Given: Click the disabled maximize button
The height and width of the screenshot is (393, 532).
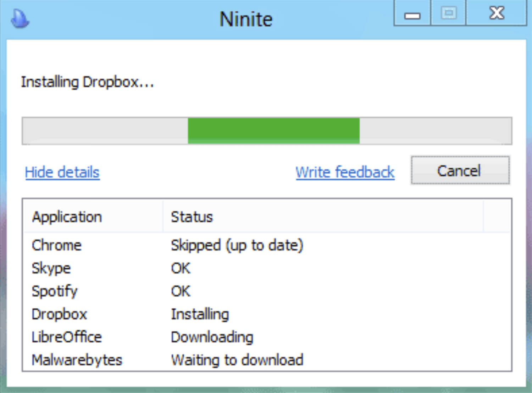Looking at the screenshot, I should pos(448,13).
